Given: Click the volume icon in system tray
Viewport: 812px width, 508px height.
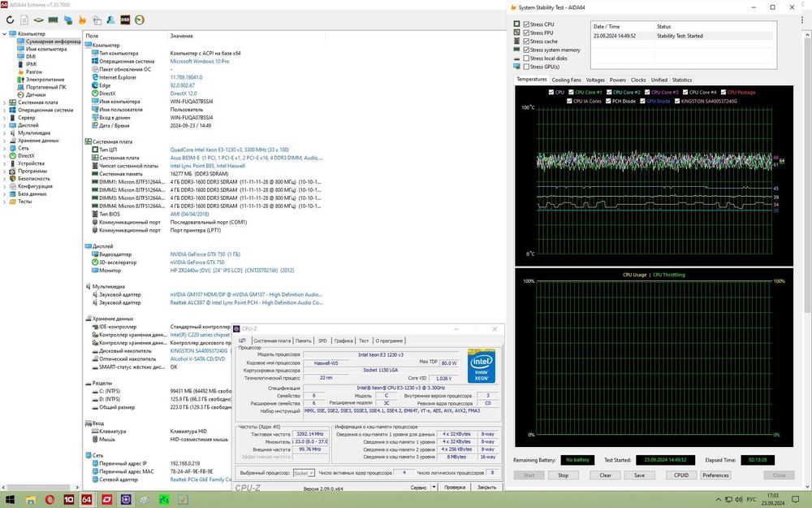Looking at the screenshot, I should [x=738, y=500].
